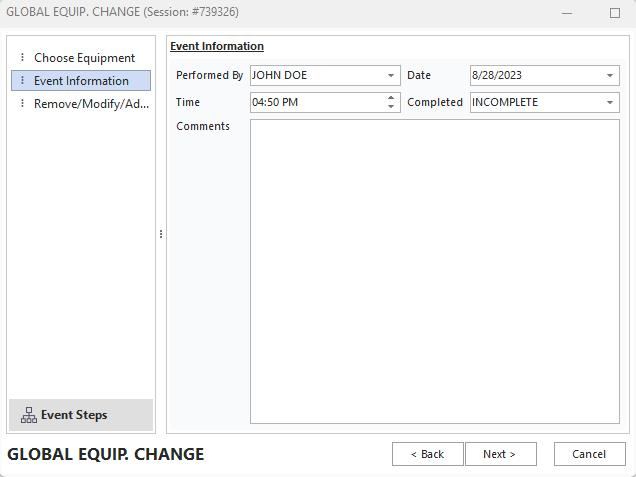Open the Performed By dropdown arrow

[x=391, y=75]
